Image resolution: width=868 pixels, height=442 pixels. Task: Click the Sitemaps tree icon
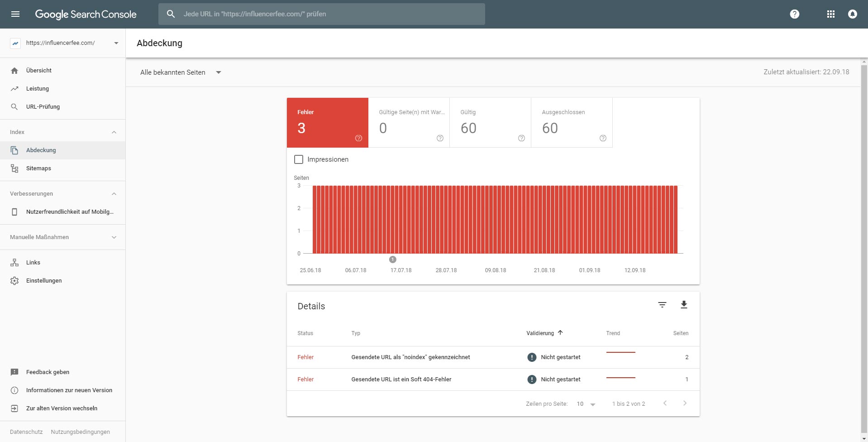[14, 168]
